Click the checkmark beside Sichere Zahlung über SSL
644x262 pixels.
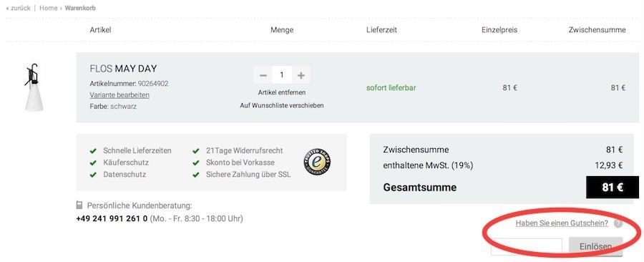pos(196,175)
